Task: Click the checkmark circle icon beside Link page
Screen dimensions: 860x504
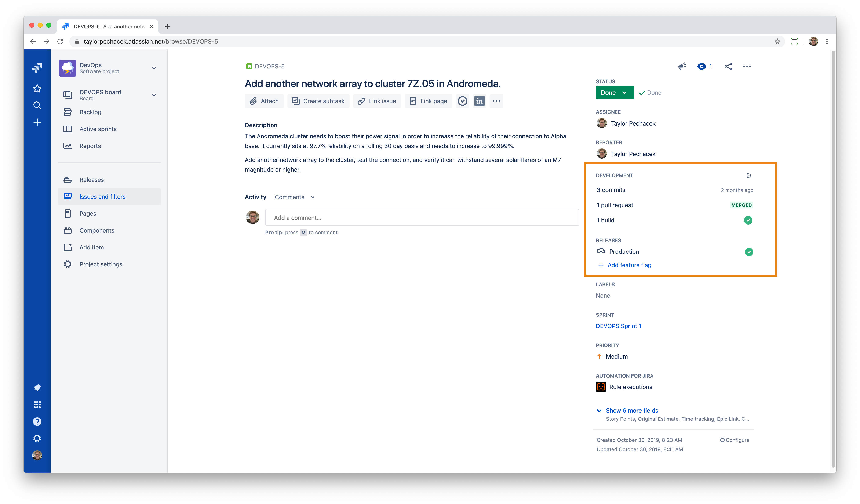Action: 462,101
